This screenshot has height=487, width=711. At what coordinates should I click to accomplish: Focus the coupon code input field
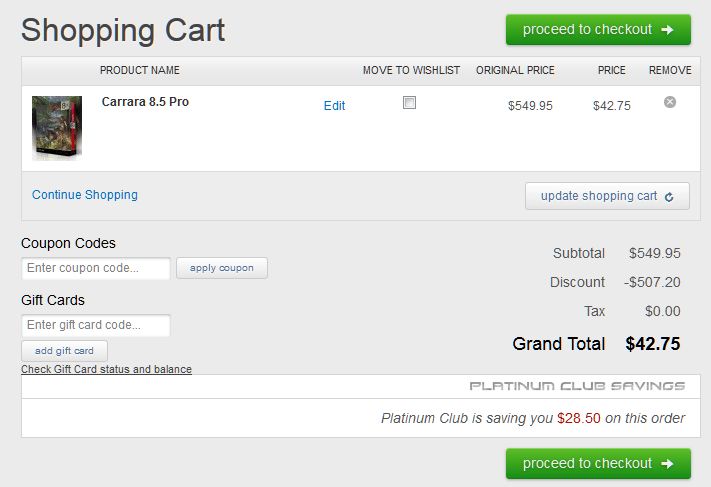[x=96, y=268]
